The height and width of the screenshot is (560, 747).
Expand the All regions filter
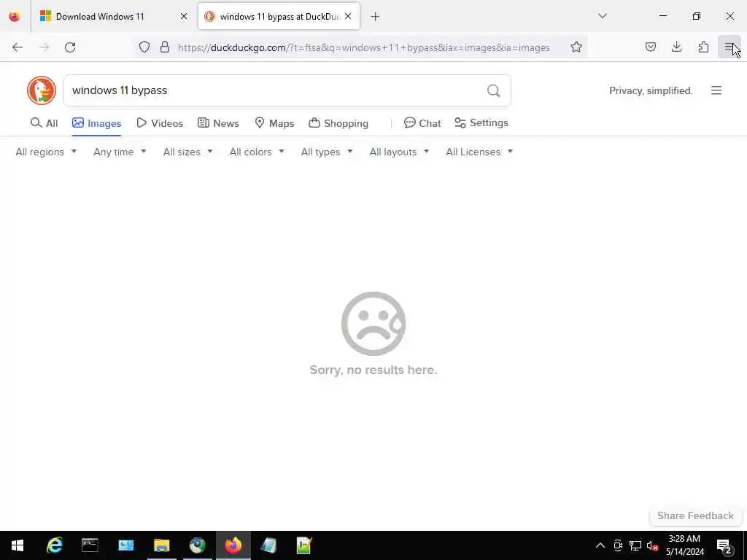coord(46,152)
